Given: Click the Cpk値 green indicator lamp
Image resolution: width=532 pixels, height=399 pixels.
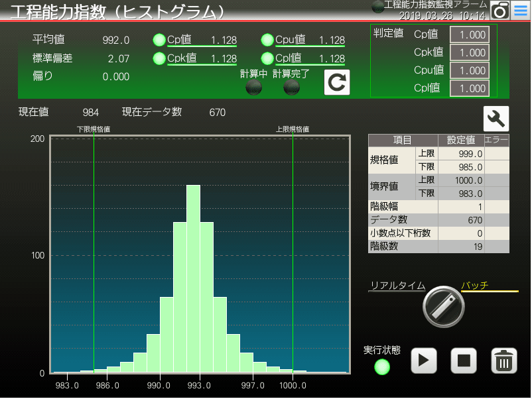Looking at the screenshot, I should click(x=159, y=58).
